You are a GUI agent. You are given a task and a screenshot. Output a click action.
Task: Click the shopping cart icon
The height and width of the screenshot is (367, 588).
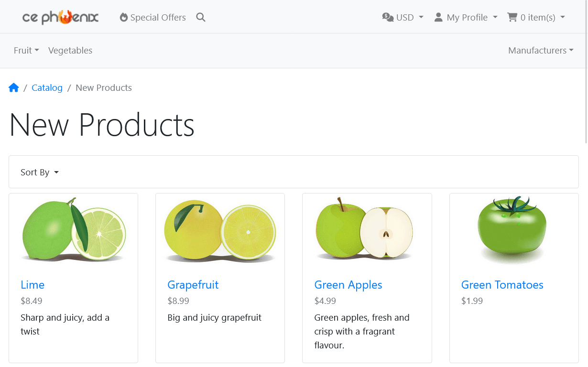click(512, 17)
